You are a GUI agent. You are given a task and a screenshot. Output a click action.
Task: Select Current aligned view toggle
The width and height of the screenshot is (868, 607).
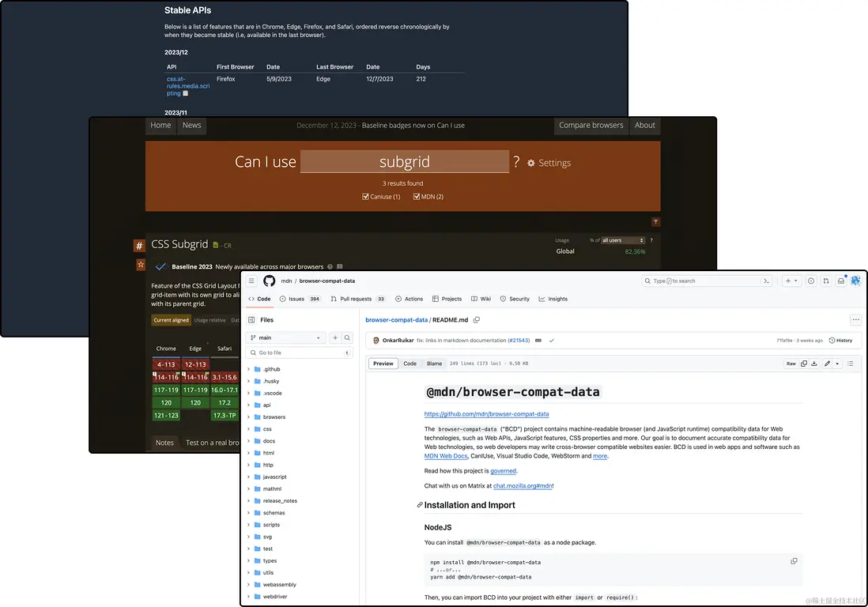[171, 320]
